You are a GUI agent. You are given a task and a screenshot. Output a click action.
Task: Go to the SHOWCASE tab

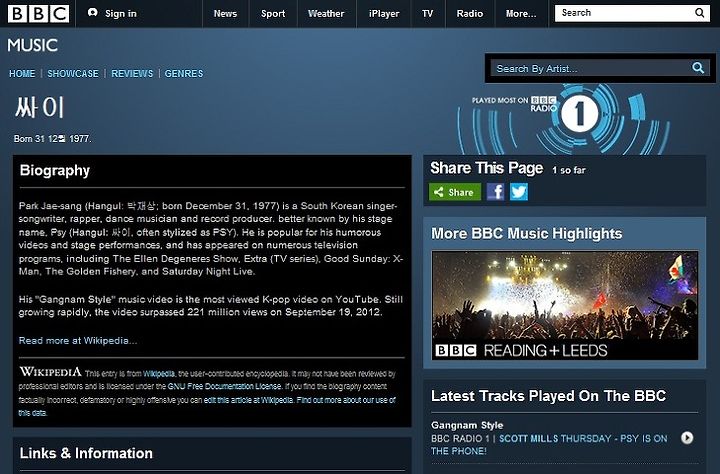(x=73, y=73)
